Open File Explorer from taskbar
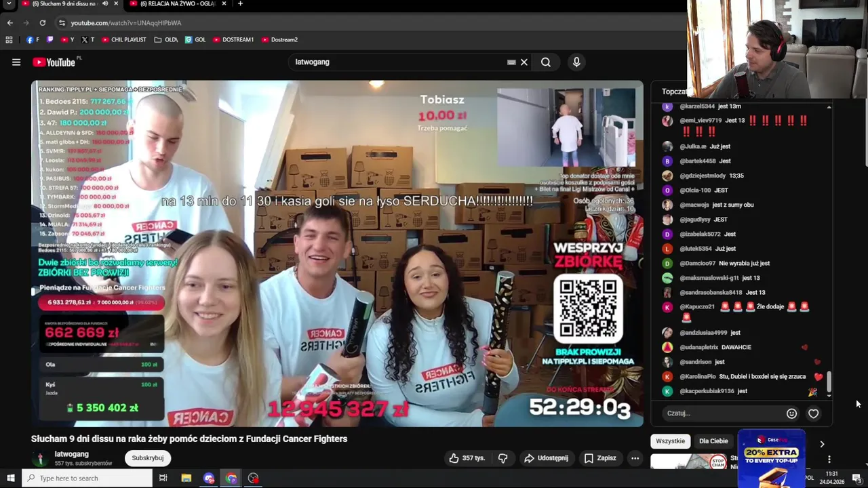This screenshot has height=488, width=868. 186,479
